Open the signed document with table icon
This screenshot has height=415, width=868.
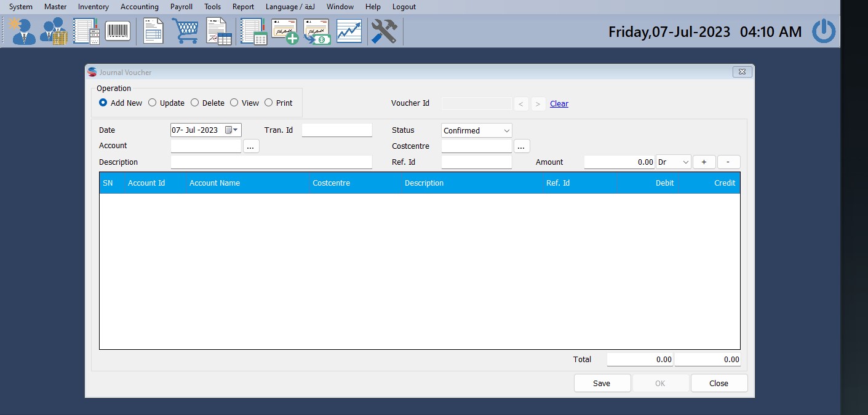click(218, 31)
